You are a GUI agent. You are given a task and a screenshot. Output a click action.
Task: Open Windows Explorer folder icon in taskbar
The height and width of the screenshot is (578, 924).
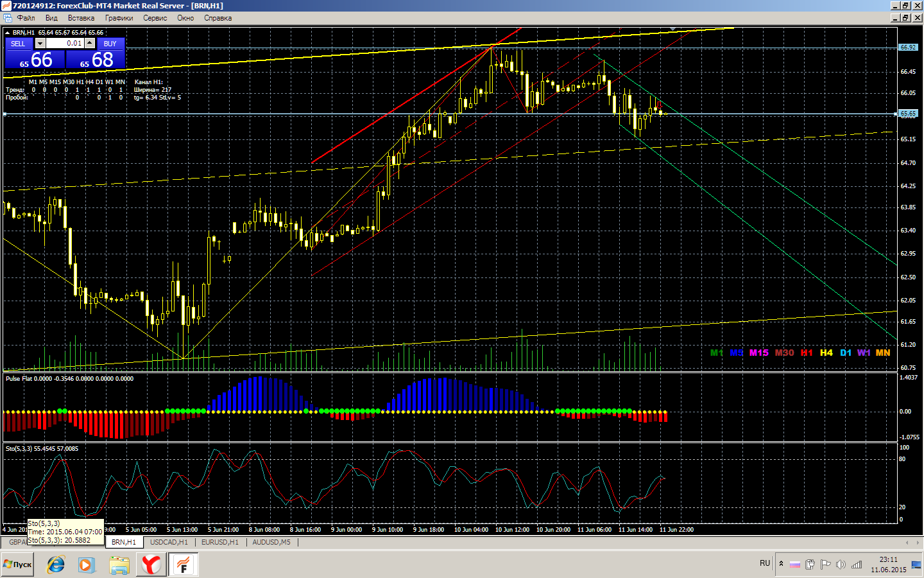(119, 565)
